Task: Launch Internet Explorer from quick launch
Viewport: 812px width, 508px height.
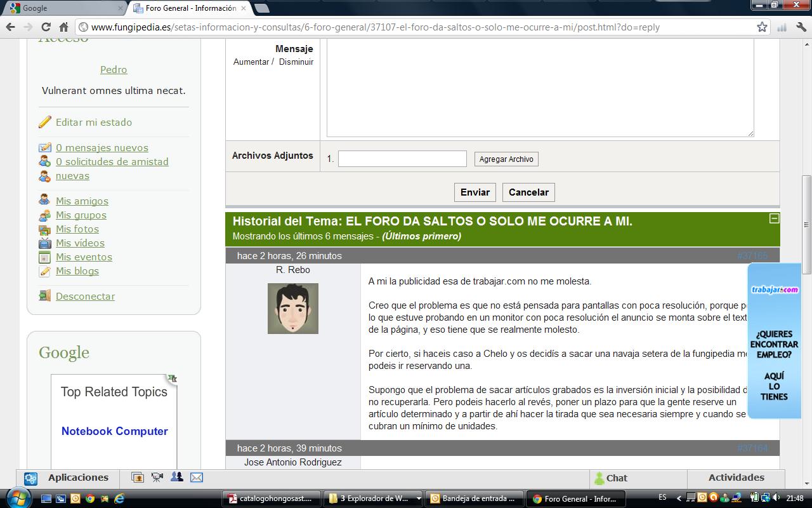Action: pos(119,498)
